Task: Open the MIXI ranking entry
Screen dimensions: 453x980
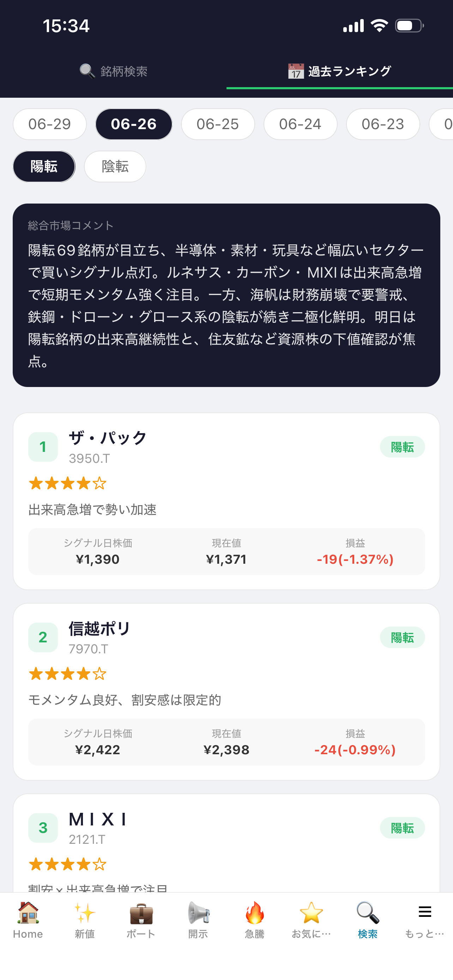Action: pyautogui.click(x=226, y=843)
